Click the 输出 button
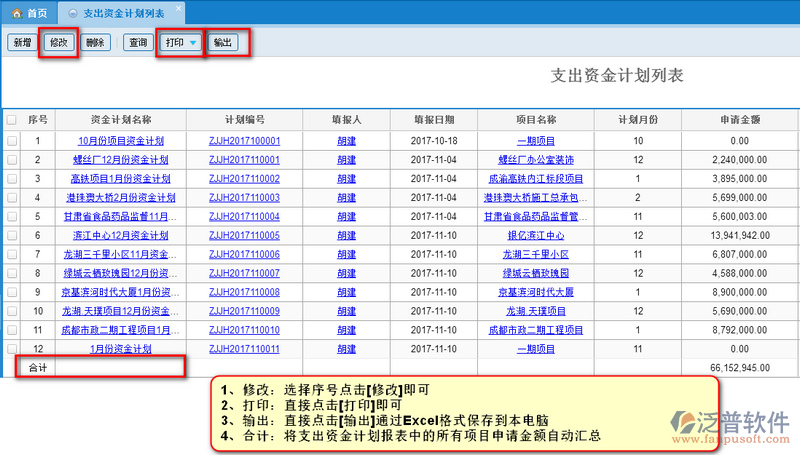Viewport: 800px width, 455px height. pos(222,42)
